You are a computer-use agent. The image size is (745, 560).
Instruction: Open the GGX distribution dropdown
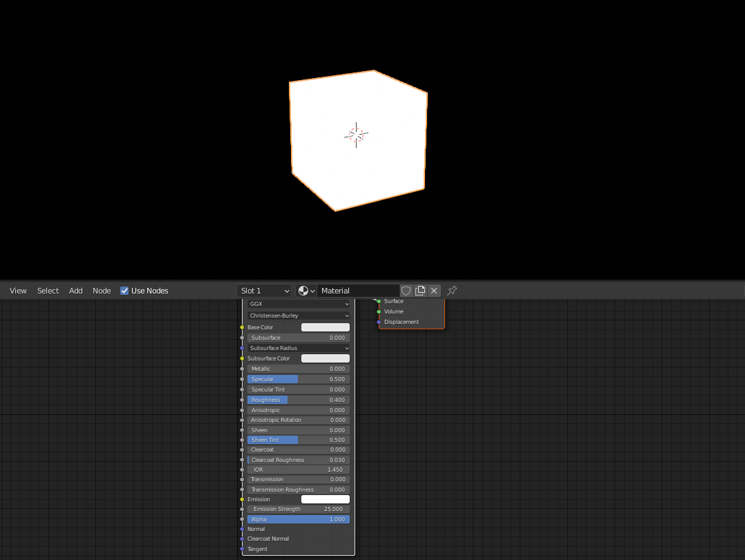tap(298, 304)
